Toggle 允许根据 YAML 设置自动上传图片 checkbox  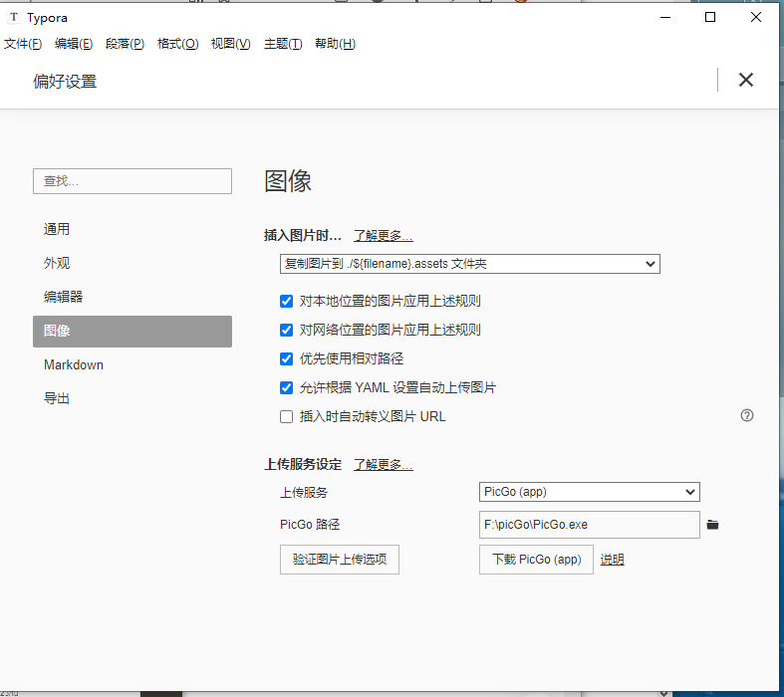287,387
